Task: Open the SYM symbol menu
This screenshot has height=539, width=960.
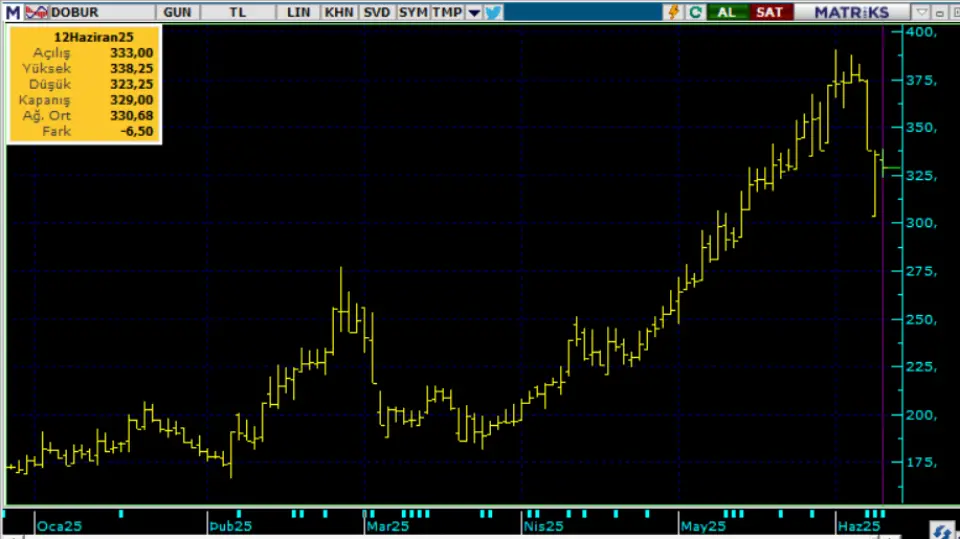Action: tap(412, 12)
